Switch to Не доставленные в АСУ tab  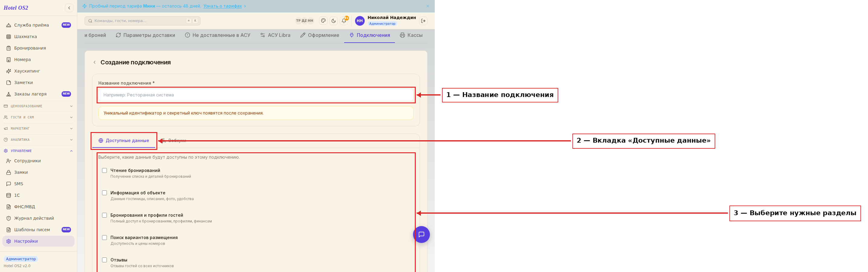(218, 35)
